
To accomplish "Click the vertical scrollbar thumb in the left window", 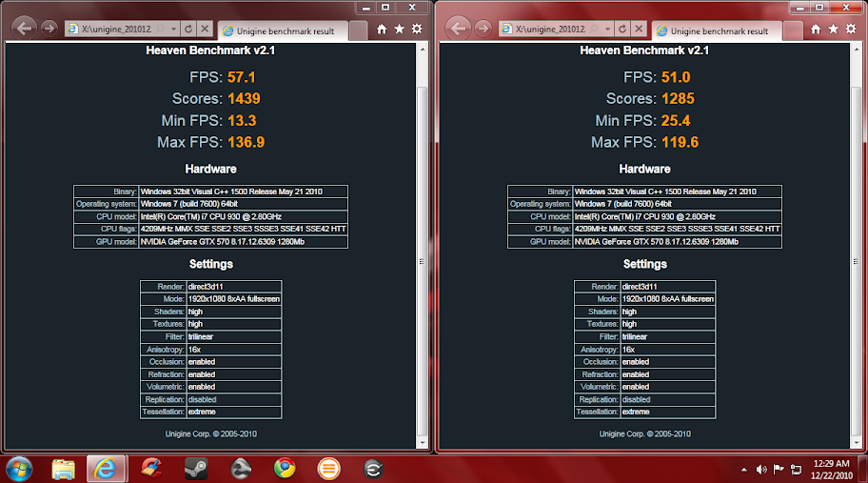I will pyautogui.click(x=423, y=261).
